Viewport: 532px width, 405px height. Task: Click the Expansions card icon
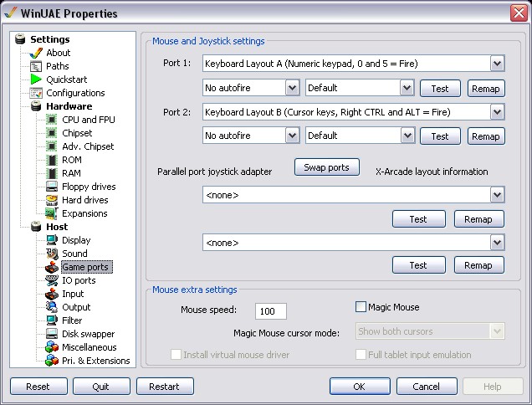pos(52,213)
